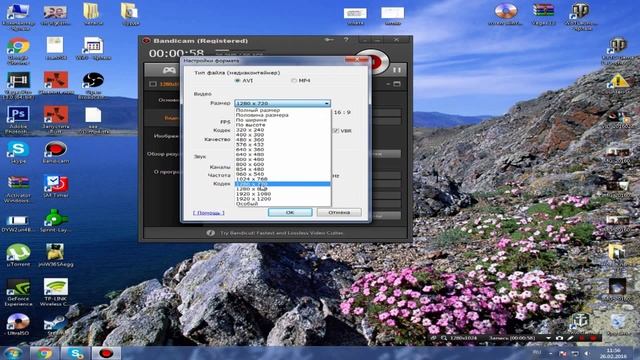Click the info icon beside Try Bandicut

coord(211,233)
